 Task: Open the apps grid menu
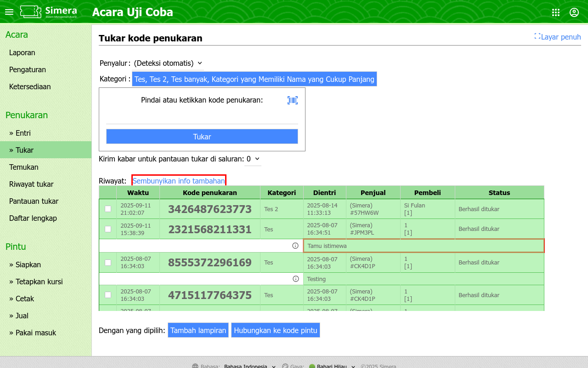(x=556, y=12)
